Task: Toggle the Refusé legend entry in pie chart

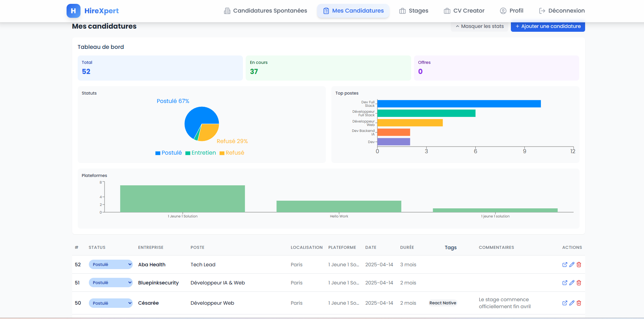Action: tap(232, 153)
